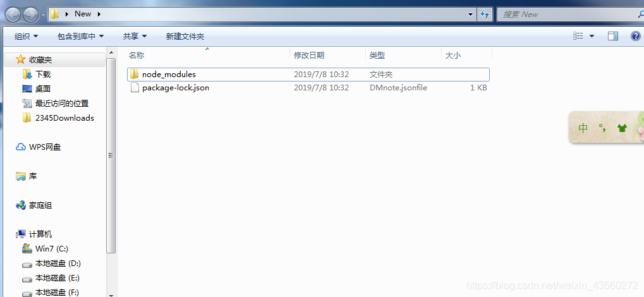
Task: Click the 库 libraries icon
Action: tap(20, 176)
